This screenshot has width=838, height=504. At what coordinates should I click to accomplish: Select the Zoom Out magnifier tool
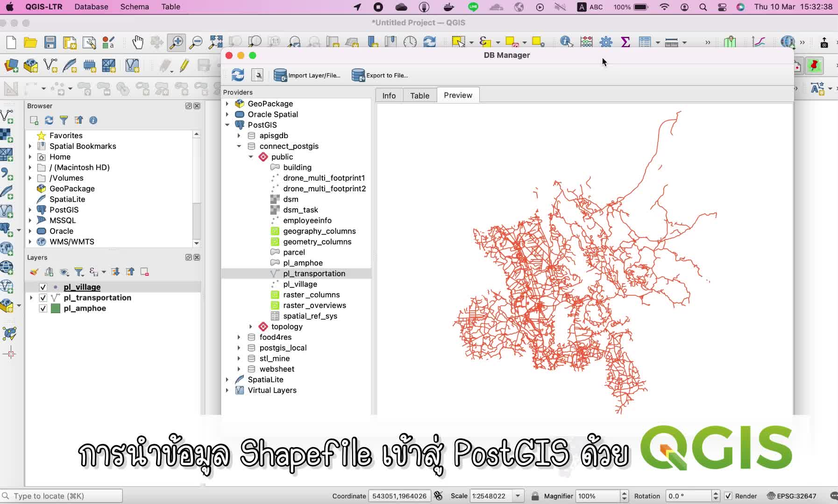coord(196,42)
